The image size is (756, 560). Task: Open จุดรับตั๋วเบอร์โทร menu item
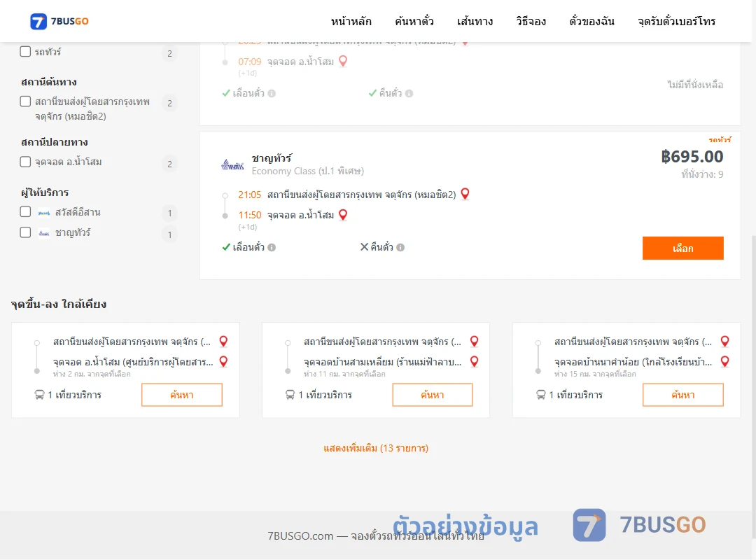676,21
